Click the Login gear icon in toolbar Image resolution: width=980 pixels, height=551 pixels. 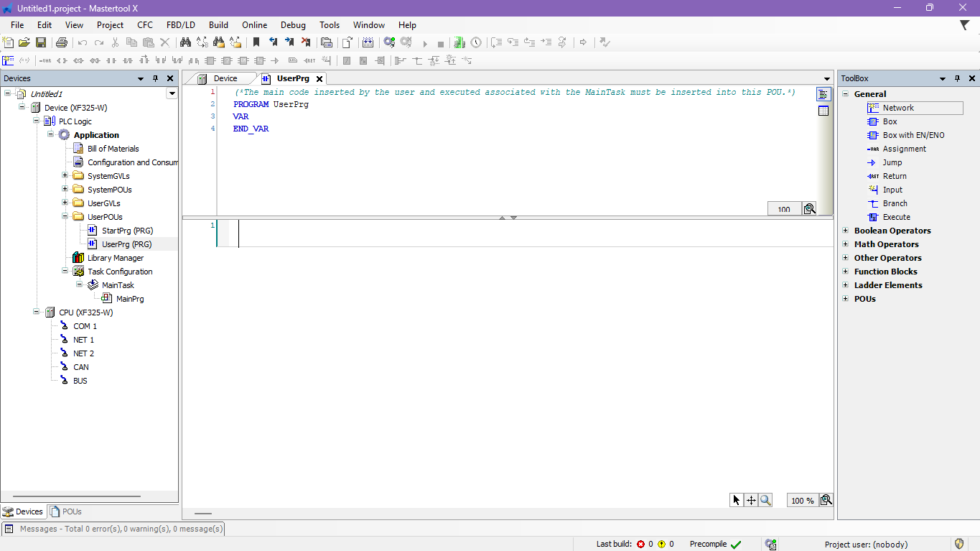point(389,43)
